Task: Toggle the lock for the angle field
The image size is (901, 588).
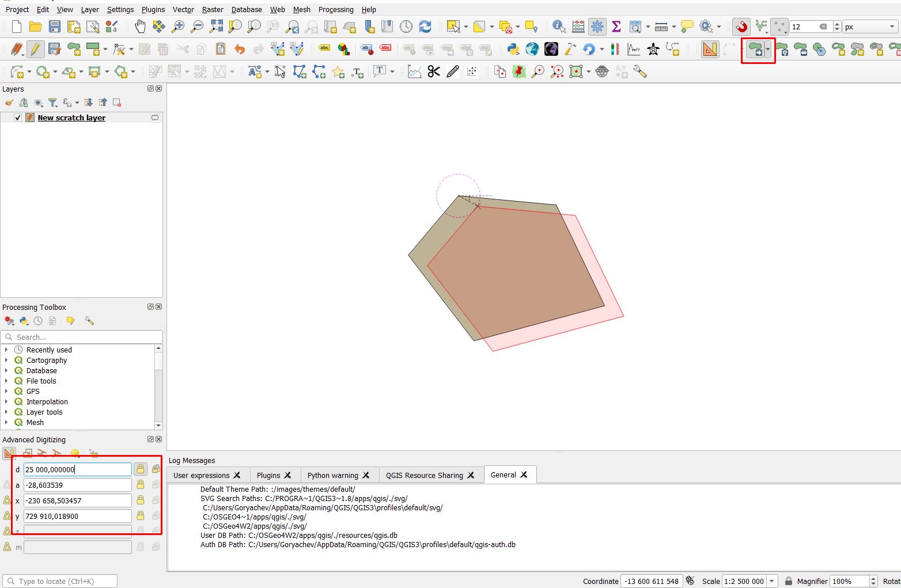Action: (x=140, y=485)
